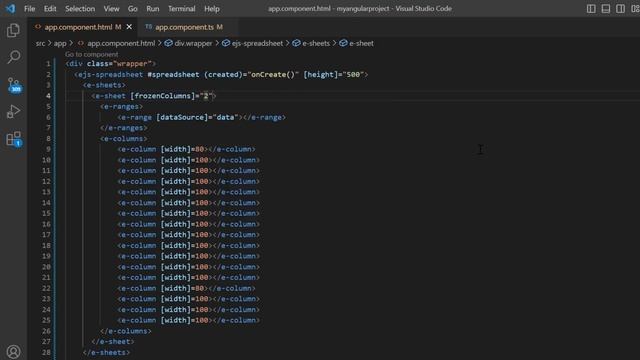640x360 pixels.
Task: Click the [height]="500" attribute on line 2
Action: tap(333, 75)
